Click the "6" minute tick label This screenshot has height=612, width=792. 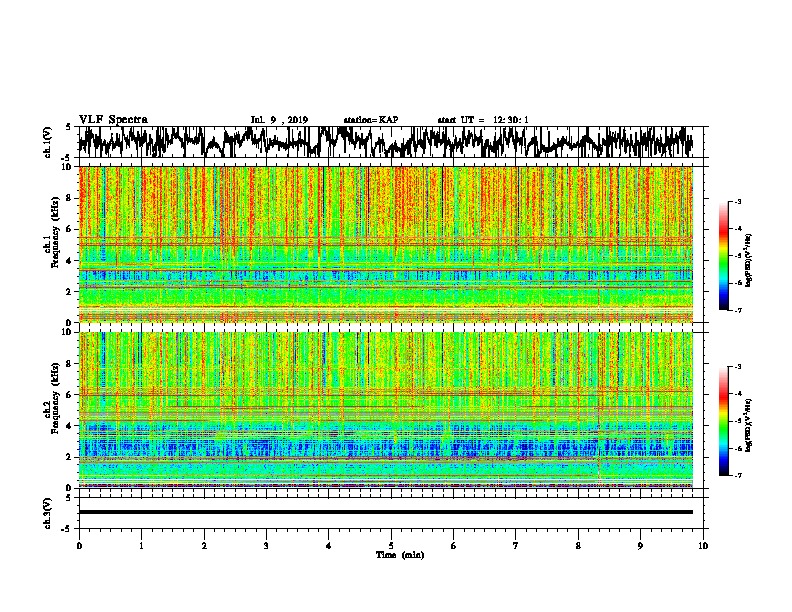click(454, 546)
